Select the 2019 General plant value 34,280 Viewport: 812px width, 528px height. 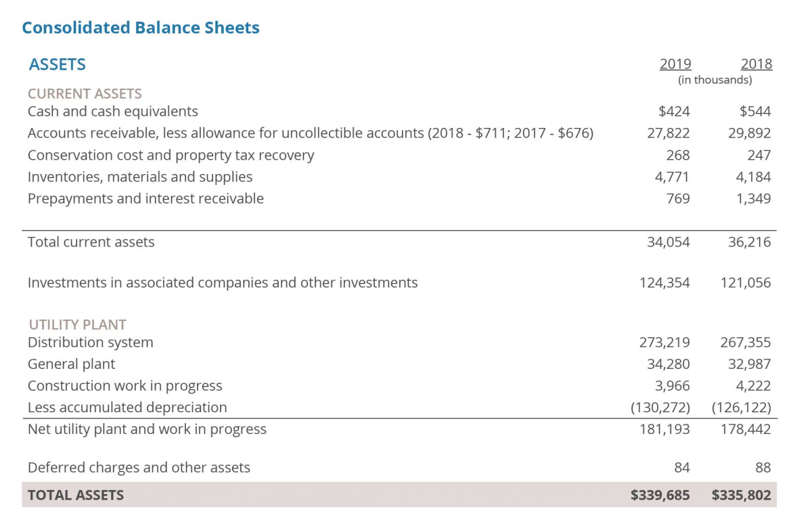(669, 364)
